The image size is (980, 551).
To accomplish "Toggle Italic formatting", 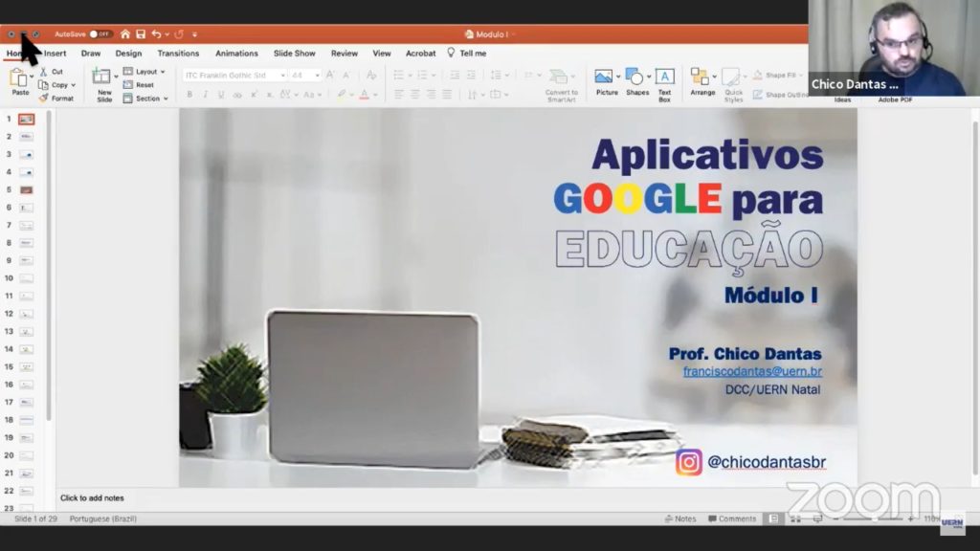I will [205, 95].
